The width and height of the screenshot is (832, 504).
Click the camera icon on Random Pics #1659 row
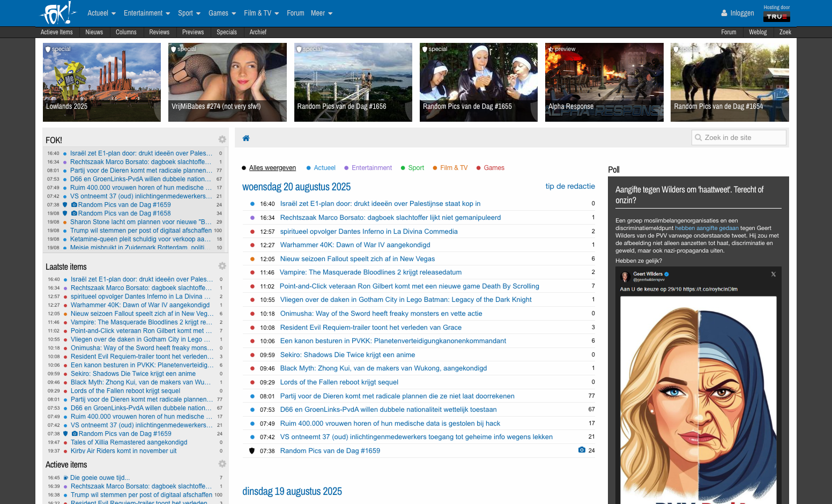tap(582, 450)
